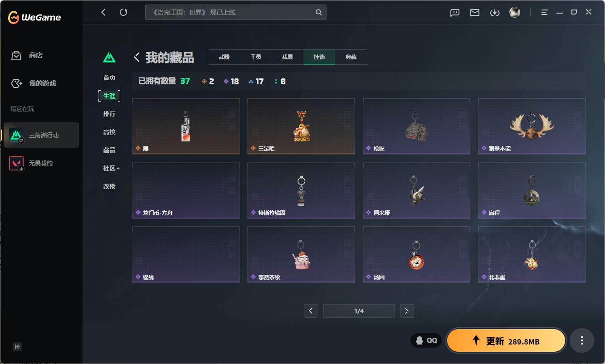Collapse the left sidebar panel
605x364 pixels.
(17, 347)
